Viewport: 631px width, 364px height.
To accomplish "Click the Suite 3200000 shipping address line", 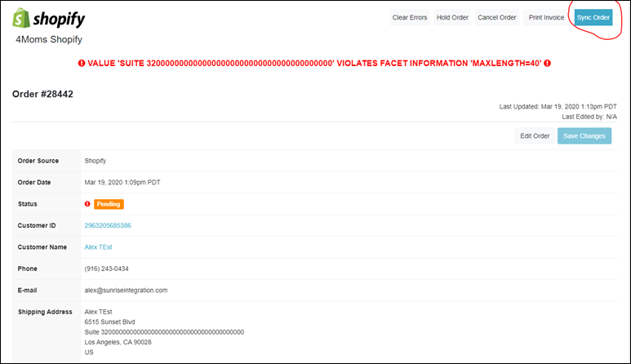I will (x=164, y=332).
